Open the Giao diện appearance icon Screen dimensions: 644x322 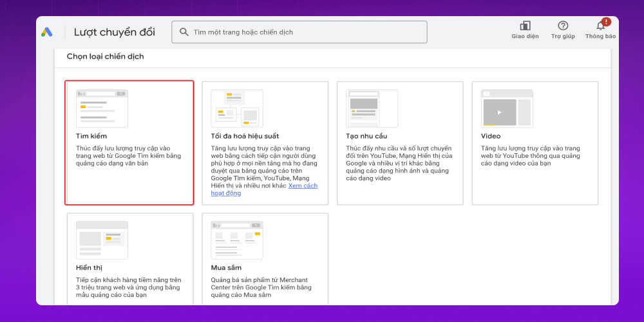click(525, 26)
